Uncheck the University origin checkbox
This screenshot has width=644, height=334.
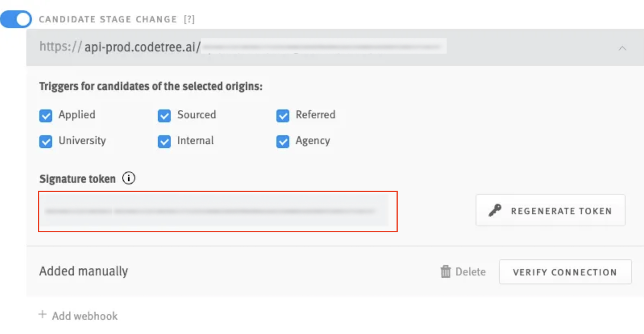pos(46,141)
